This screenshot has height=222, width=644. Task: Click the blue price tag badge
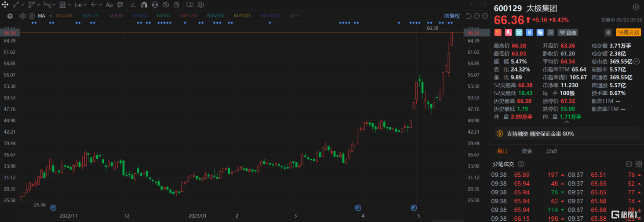pyautogui.click(x=540, y=32)
